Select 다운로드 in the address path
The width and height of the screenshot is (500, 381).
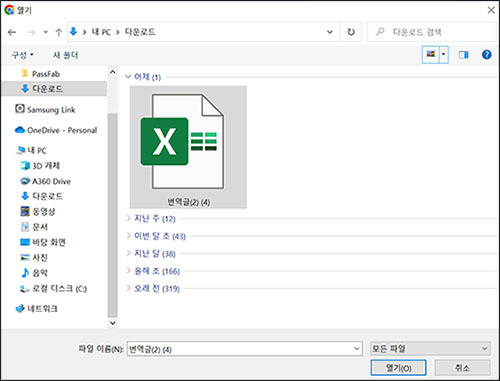[x=140, y=32]
